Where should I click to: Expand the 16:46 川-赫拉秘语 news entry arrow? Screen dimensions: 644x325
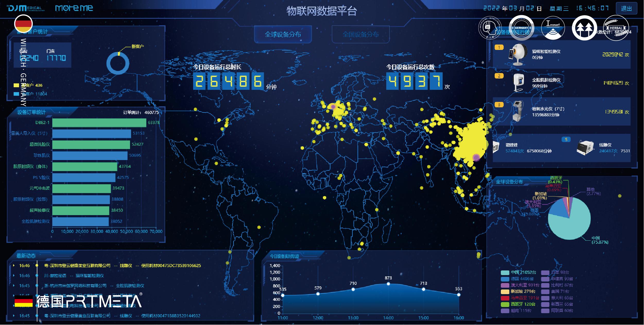pyautogui.click(x=14, y=276)
